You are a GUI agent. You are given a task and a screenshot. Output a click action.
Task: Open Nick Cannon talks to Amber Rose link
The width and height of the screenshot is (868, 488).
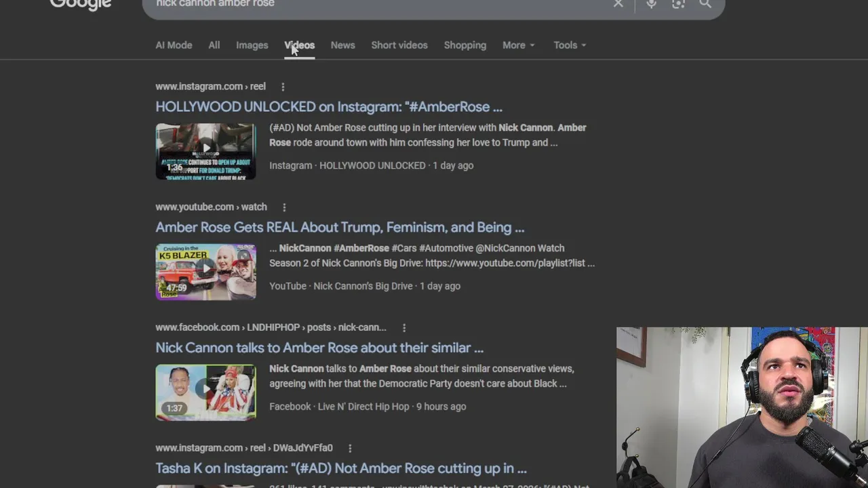click(x=319, y=348)
